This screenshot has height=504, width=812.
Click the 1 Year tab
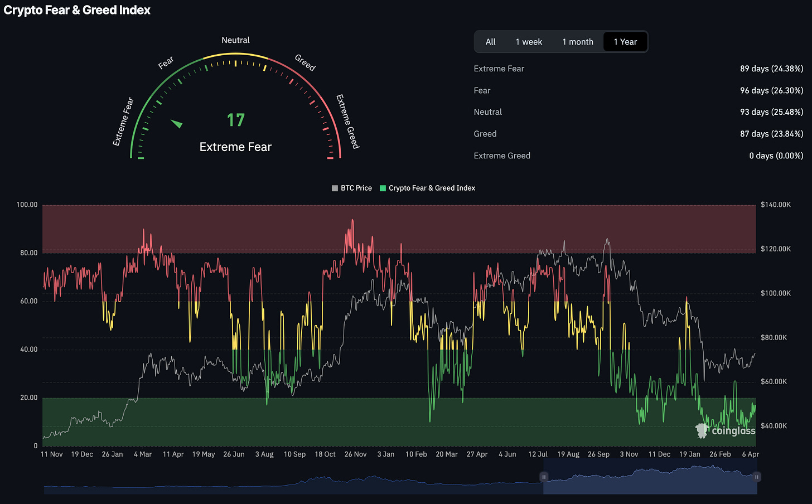coord(625,42)
